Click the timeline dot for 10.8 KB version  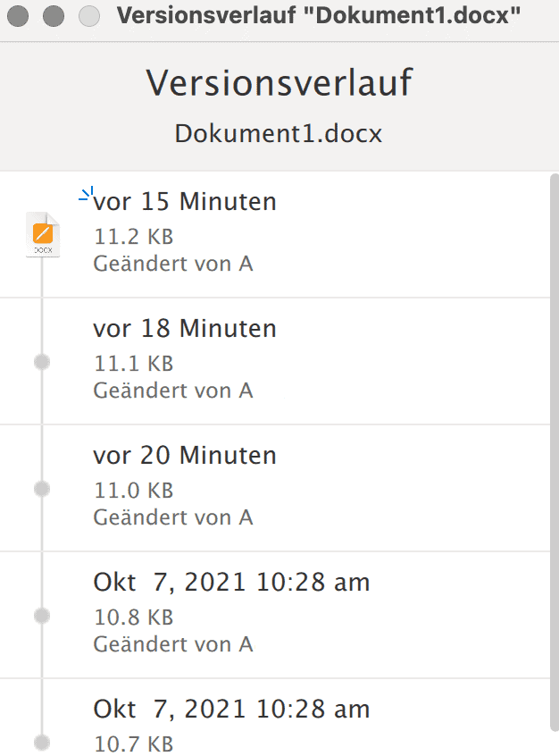pyautogui.click(x=42, y=615)
